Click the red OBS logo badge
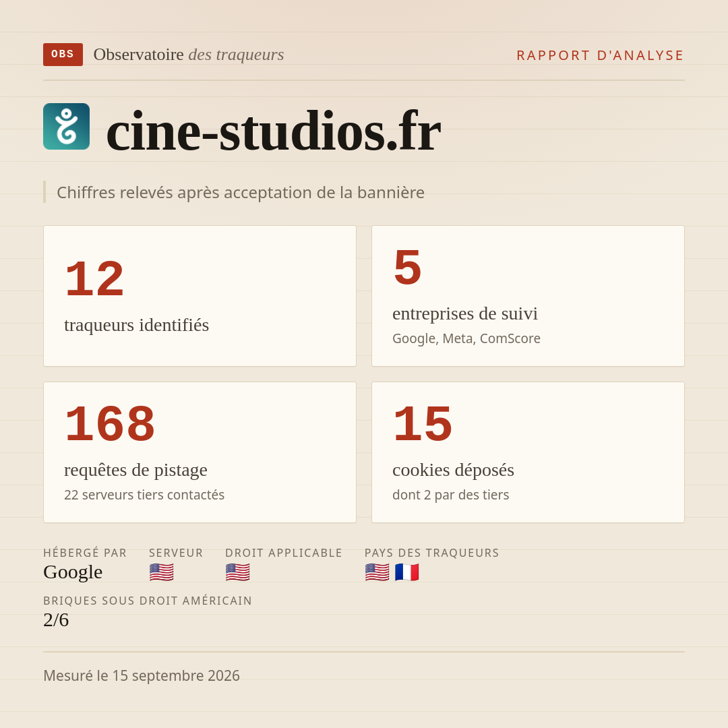The width and height of the screenshot is (728, 728). 63,55
